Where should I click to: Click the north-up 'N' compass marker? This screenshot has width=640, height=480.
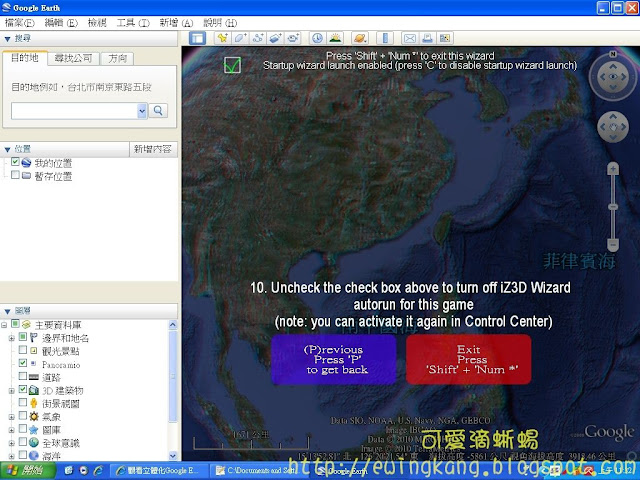(613, 54)
